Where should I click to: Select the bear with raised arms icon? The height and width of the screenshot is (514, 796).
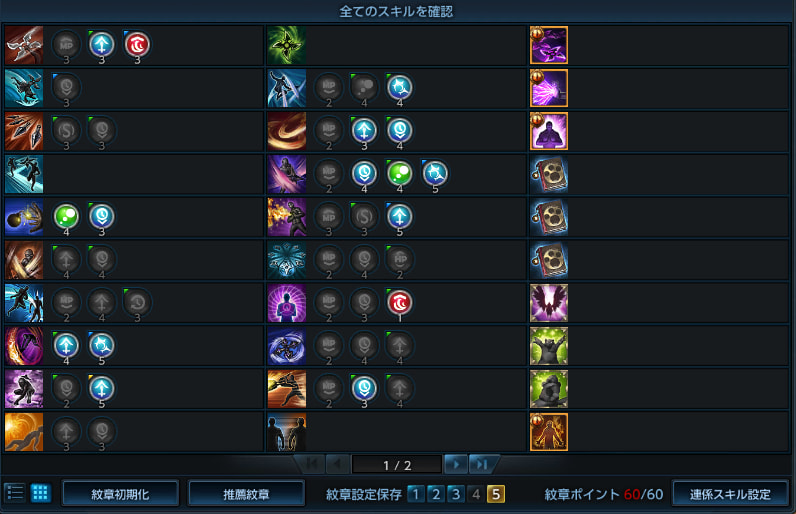[x=549, y=346]
